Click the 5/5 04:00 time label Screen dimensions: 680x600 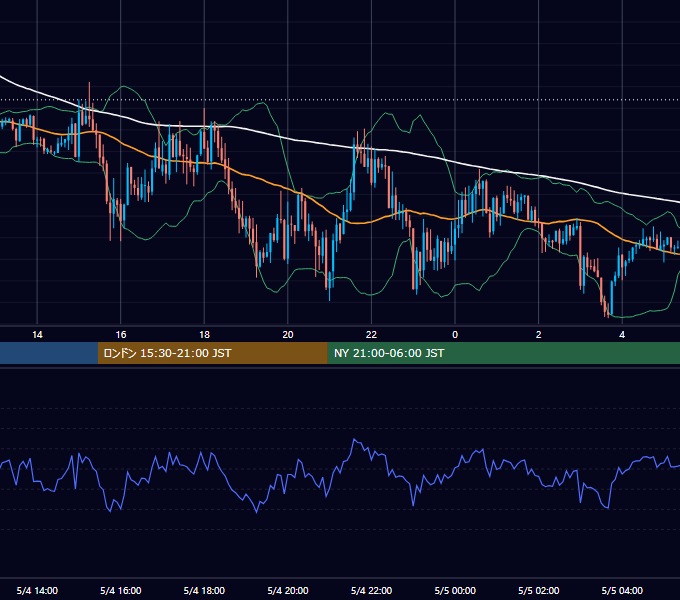622,590
